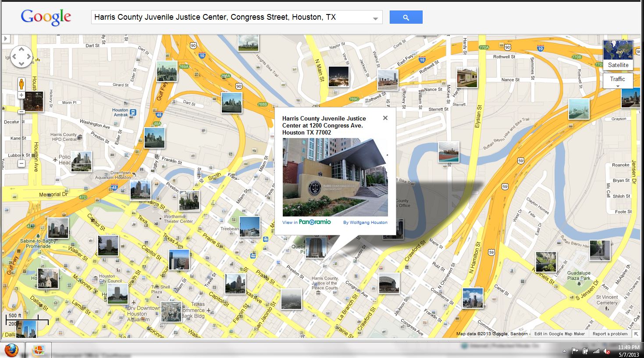The height and width of the screenshot is (358, 644).
Task: Open the foggy gray aerial photo thumbnail
Action: (x=292, y=299)
